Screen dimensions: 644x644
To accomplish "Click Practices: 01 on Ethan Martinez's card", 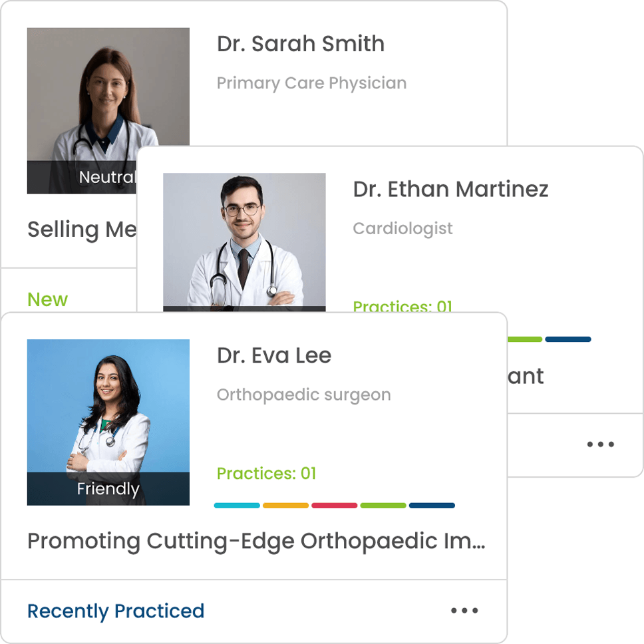I will (402, 305).
